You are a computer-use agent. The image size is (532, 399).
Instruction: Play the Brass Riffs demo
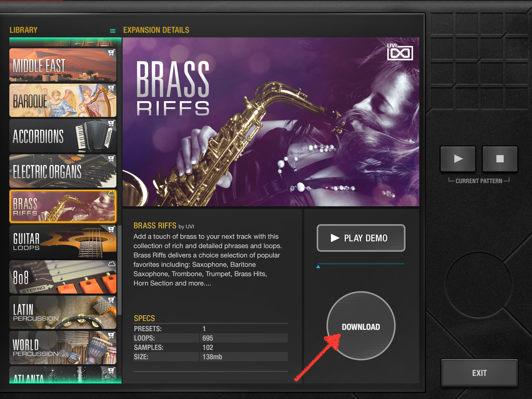[361, 238]
